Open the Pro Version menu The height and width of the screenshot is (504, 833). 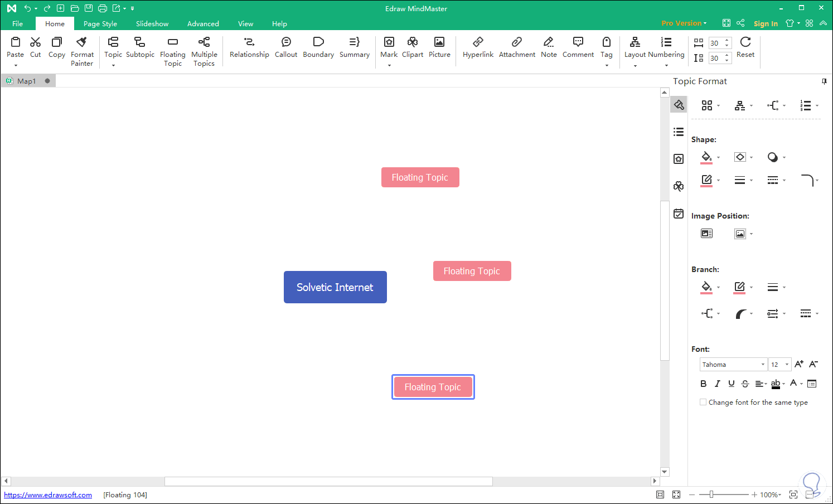(x=684, y=23)
